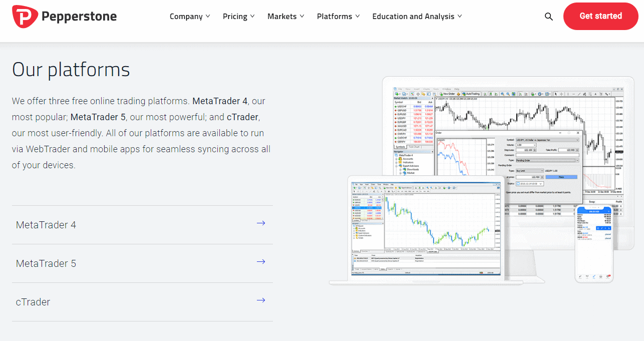Open the site search
The height and width of the screenshot is (341, 644).
[548, 17]
